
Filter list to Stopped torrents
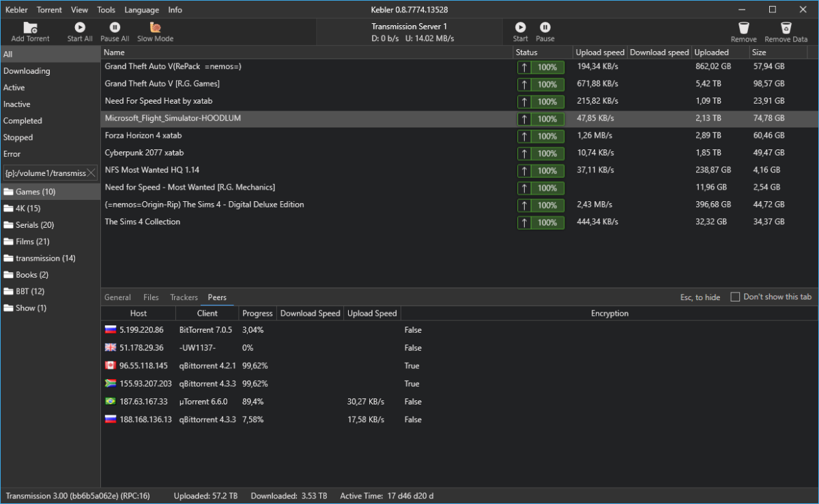coord(51,137)
